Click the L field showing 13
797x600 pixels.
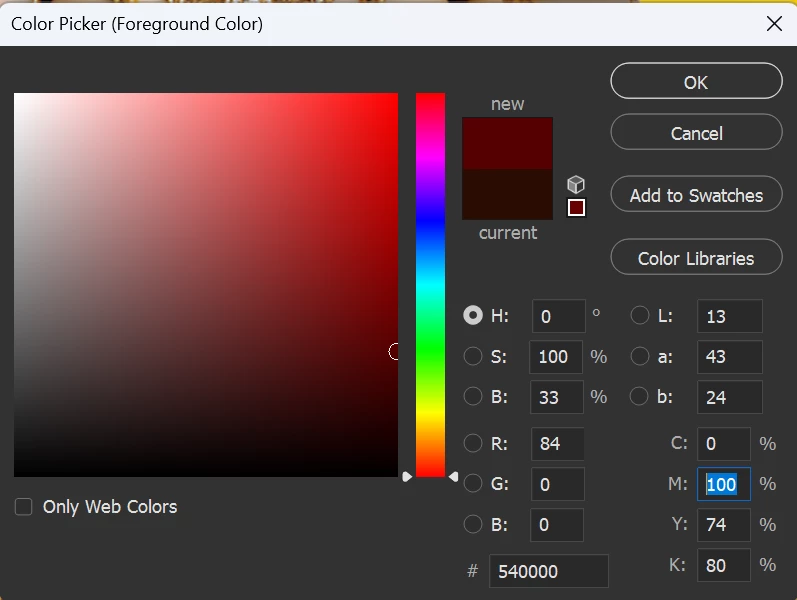(x=729, y=316)
